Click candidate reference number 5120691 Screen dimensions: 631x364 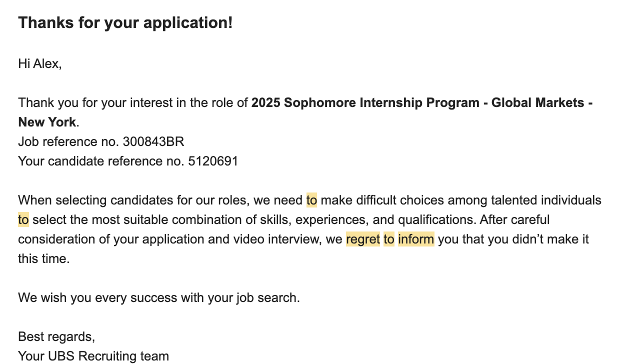[x=213, y=161]
